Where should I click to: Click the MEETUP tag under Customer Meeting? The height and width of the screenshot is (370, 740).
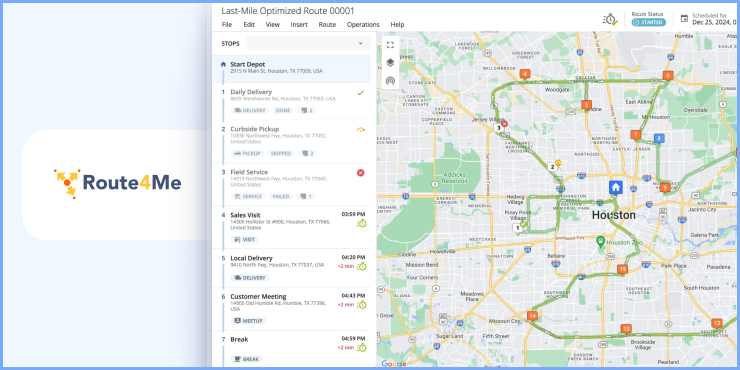click(248, 321)
